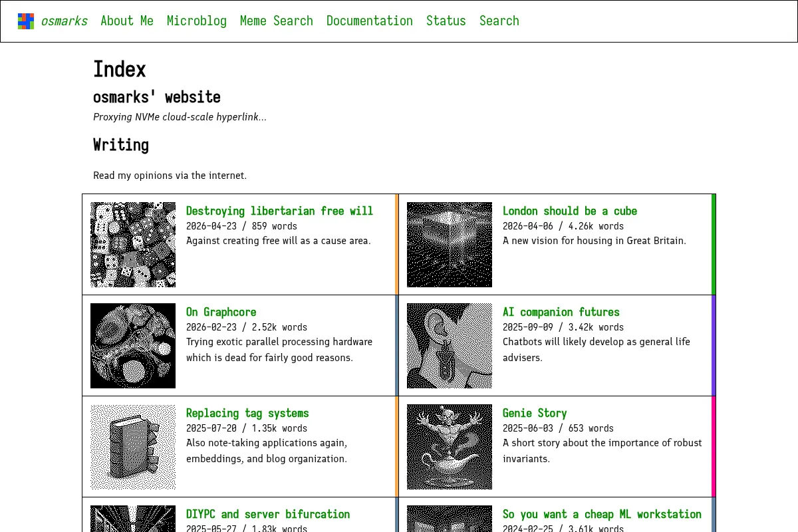The height and width of the screenshot is (532, 798).
Task: Click the osmarks colorful logo icon
Action: 26,21
